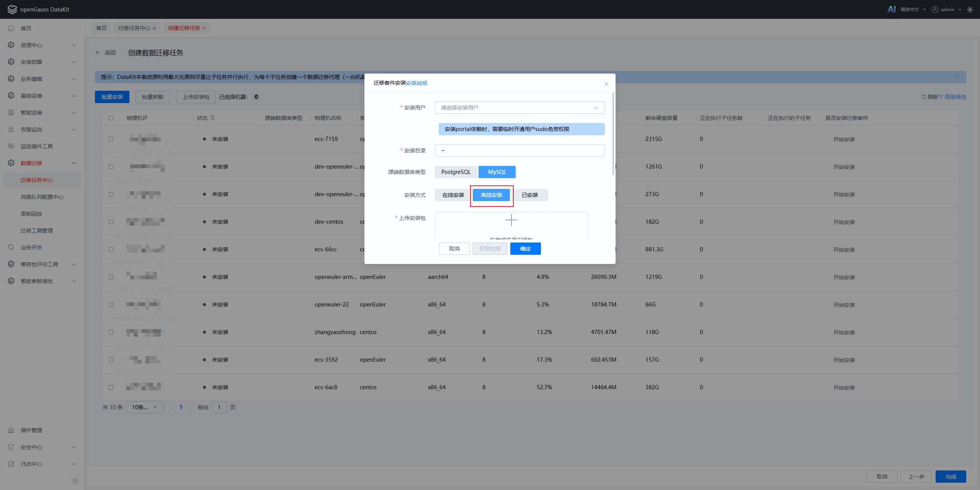The width and height of the screenshot is (980, 490).
Task: Open the page size 10条 dropdown
Action: click(144, 407)
